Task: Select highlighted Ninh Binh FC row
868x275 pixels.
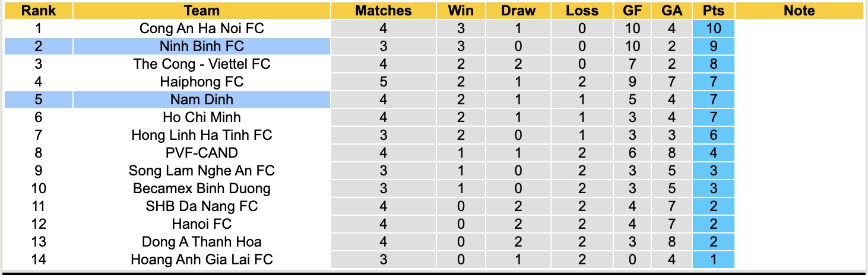Action: click(x=202, y=46)
